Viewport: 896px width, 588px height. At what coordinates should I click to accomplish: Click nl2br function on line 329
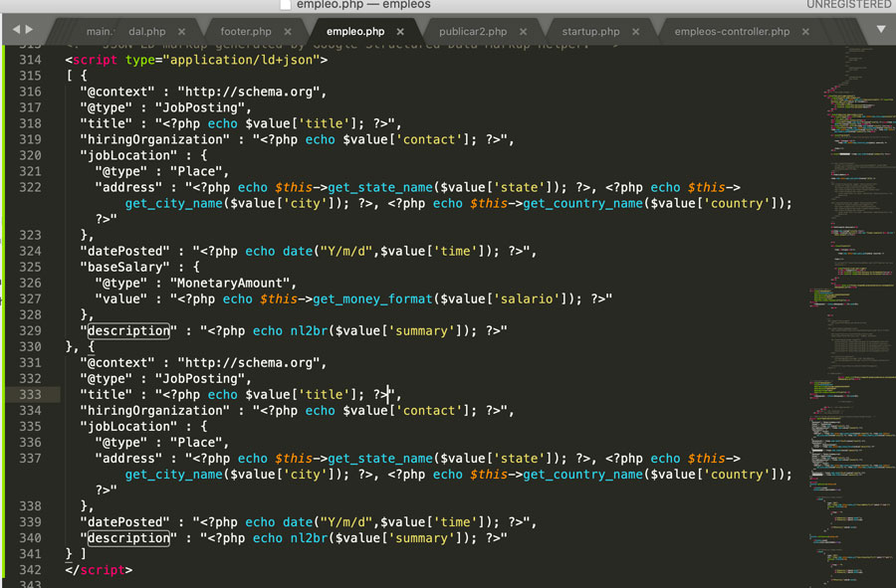[x=309, y=331]
